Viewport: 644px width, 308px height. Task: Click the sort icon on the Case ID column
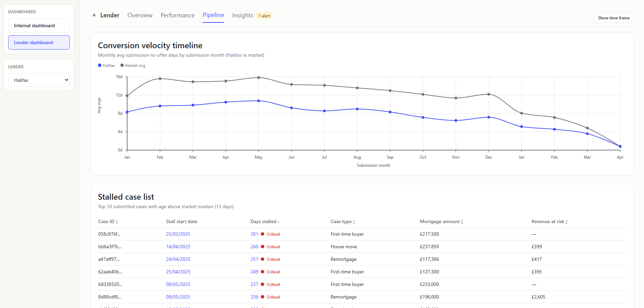(117, 221)
